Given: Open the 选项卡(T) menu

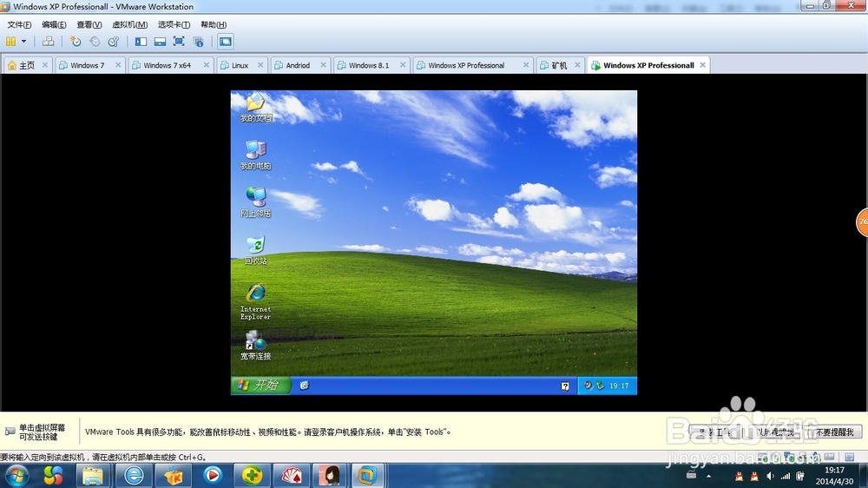Looking at the screenshot, I should click(x=174, y=24).
